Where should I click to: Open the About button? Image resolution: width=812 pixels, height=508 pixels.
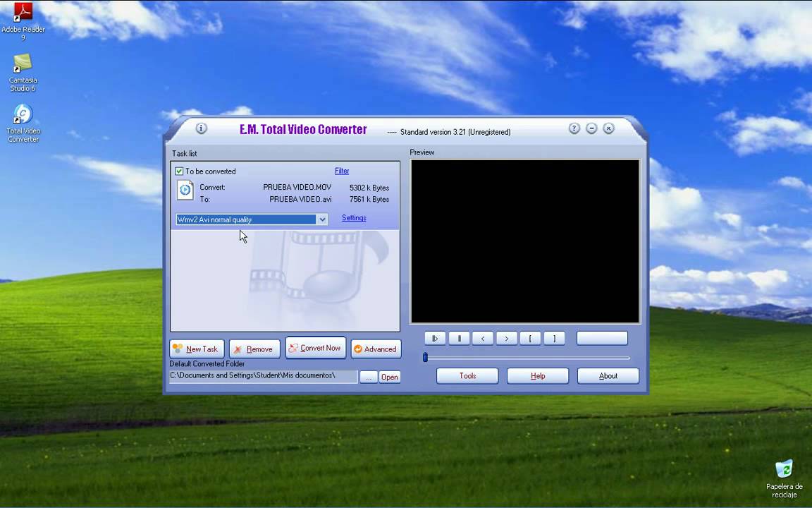click(x=608, y=376)
